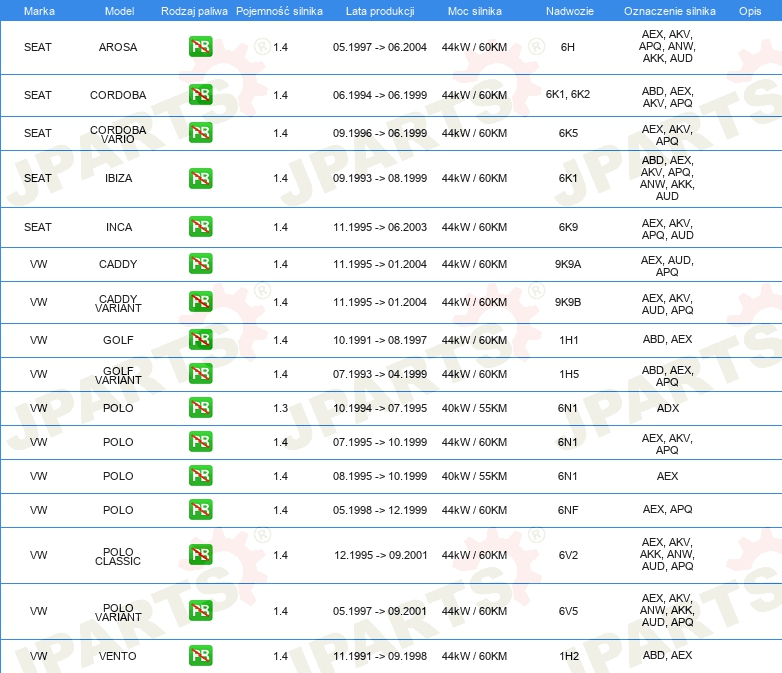Click the fuel icon in SEAT INCA row

point(200,226)
